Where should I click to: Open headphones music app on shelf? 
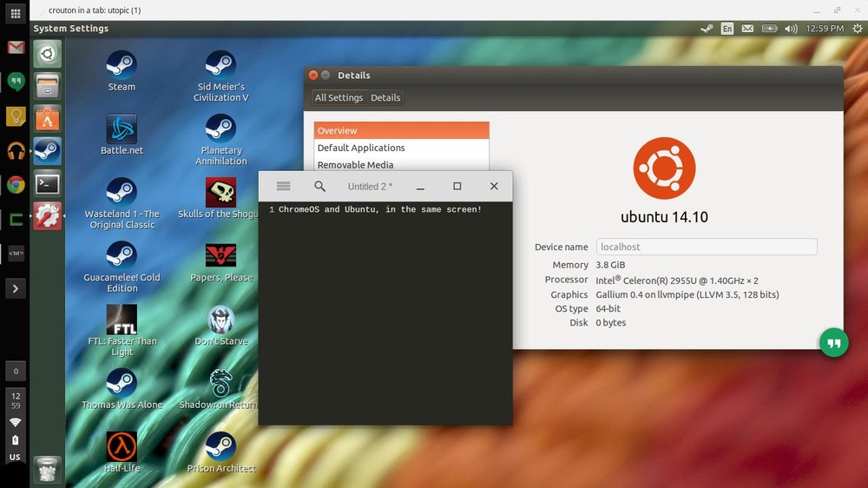pyautogui.click(x=16, y=151)
